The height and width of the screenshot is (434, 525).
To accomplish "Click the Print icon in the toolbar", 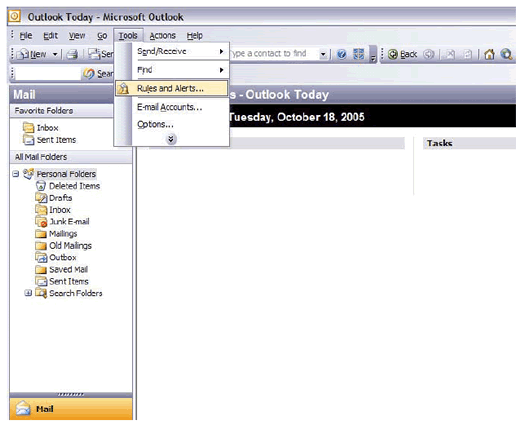I will [72, 54].
